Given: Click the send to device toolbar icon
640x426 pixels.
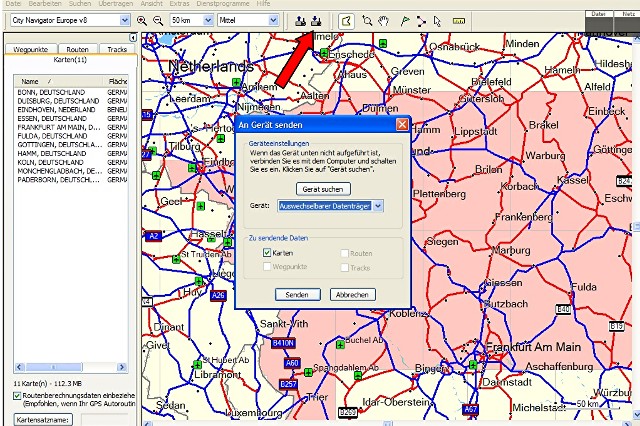Looking at the screenshot, I should [x=316, y=21].
